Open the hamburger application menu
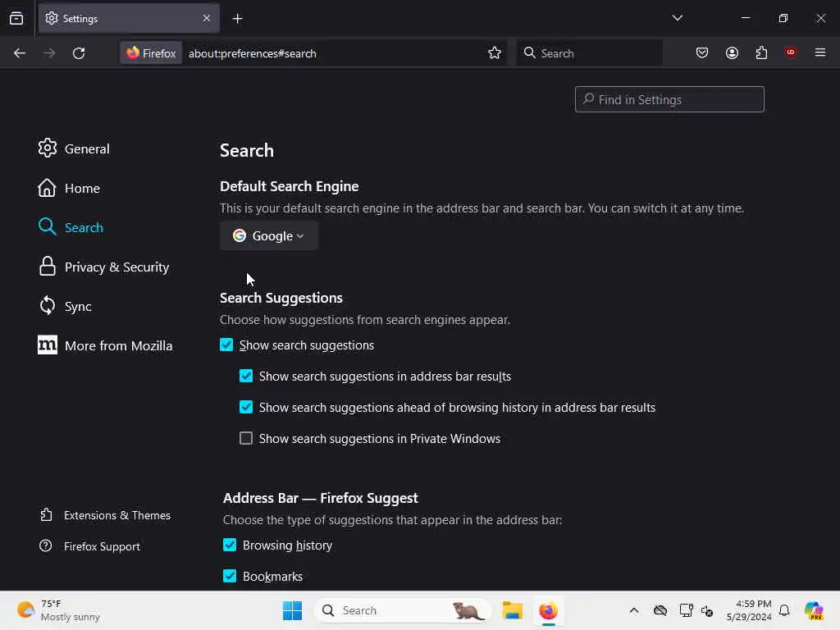This screenshot has height=630, width=840. click(819, 52)
